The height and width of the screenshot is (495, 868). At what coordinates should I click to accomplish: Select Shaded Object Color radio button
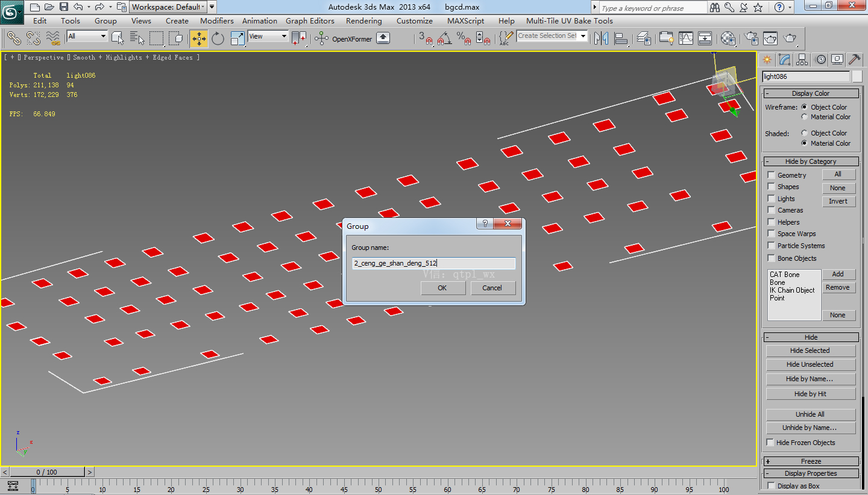(804, 133)
